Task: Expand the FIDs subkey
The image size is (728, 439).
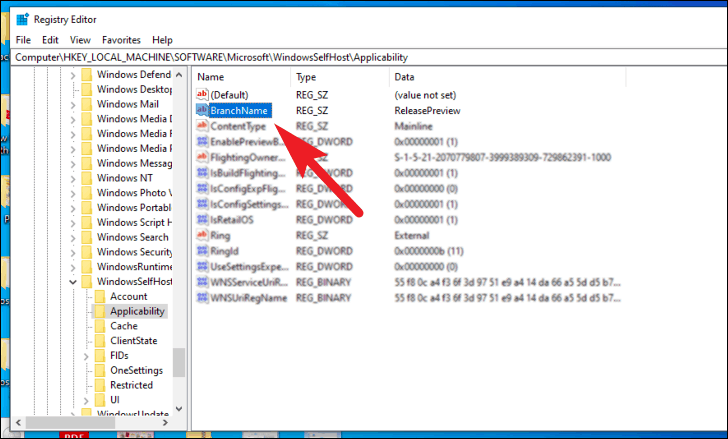Action: pos(86,356)
